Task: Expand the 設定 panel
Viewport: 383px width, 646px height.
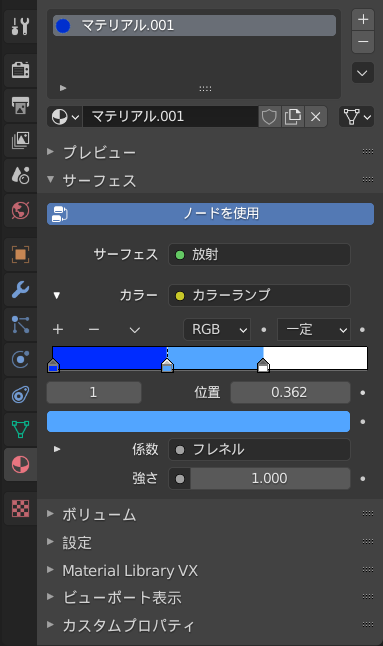Action: coord(50,541)
